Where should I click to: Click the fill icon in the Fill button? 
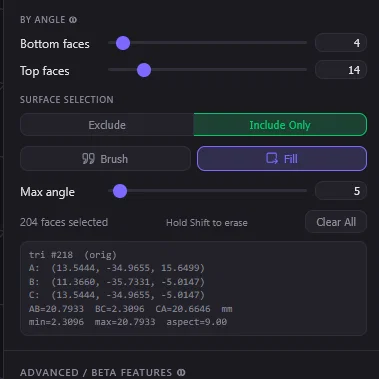coord(272,158)
